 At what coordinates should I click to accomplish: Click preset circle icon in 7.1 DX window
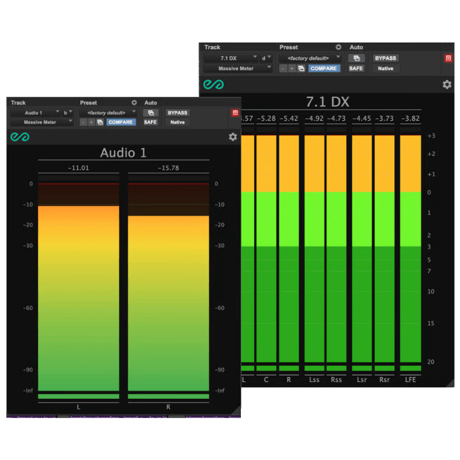338,47
